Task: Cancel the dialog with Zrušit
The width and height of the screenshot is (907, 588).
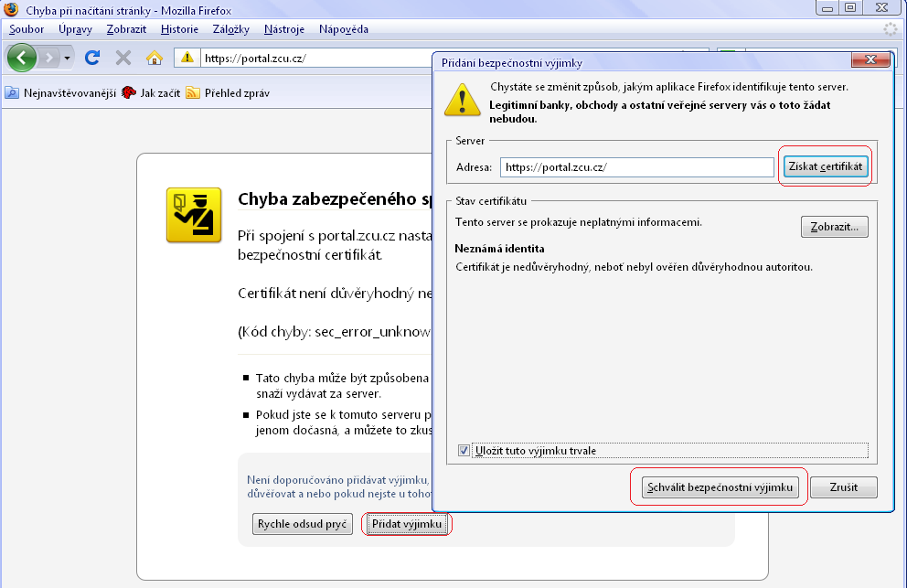Action: click(843, 487)
